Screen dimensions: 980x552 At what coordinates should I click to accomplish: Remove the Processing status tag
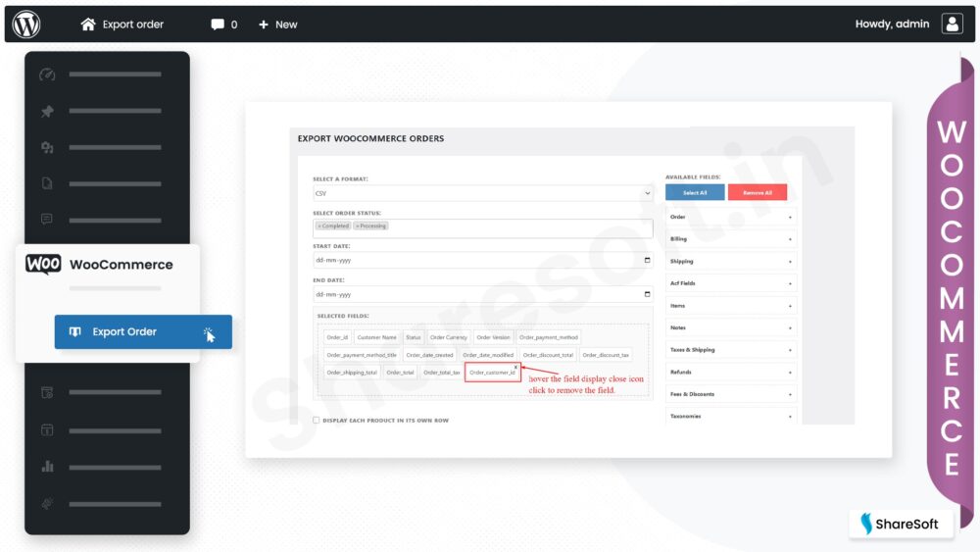click(x=357, y=226)
